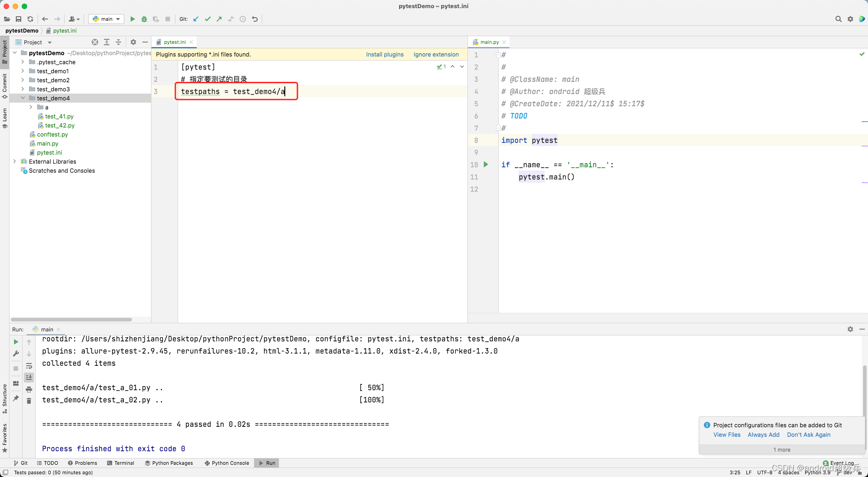Toggle soft-wrap in Run console
This screenshot has height=477, width=868.
(x=29, y=366)
